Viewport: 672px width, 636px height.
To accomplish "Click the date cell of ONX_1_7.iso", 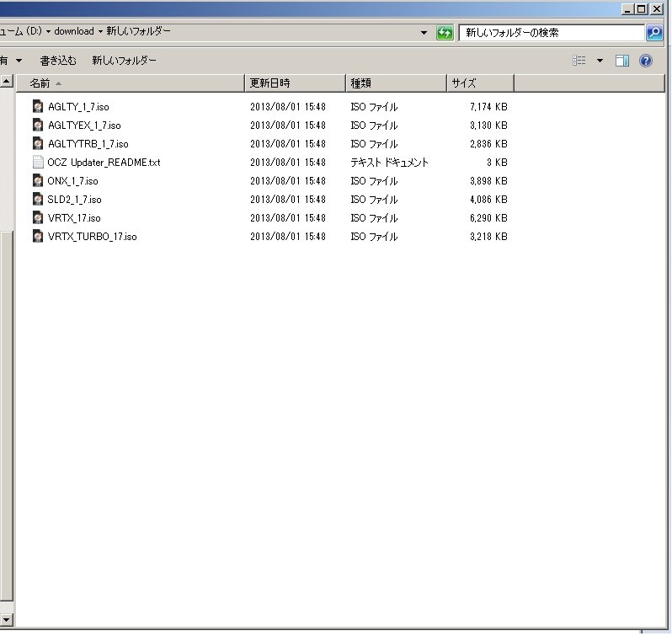I will pos(287,181).
